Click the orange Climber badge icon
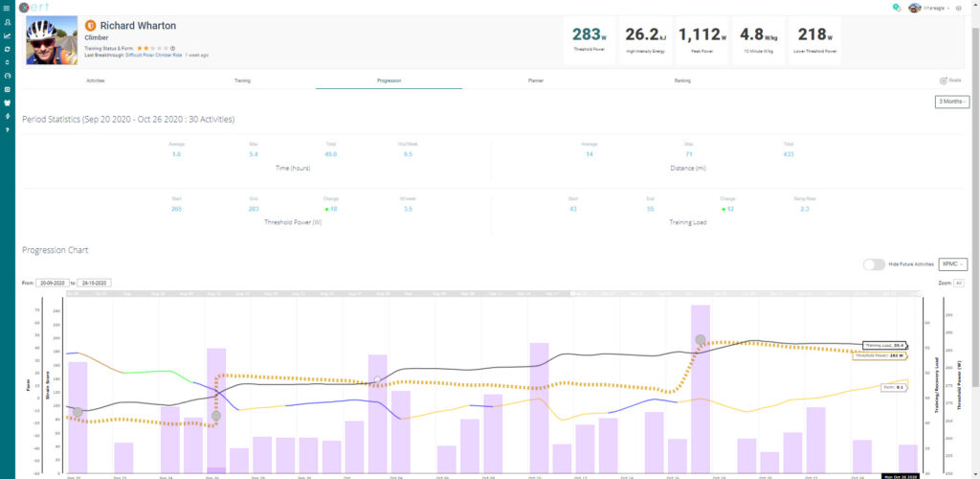 pos(91,26)
